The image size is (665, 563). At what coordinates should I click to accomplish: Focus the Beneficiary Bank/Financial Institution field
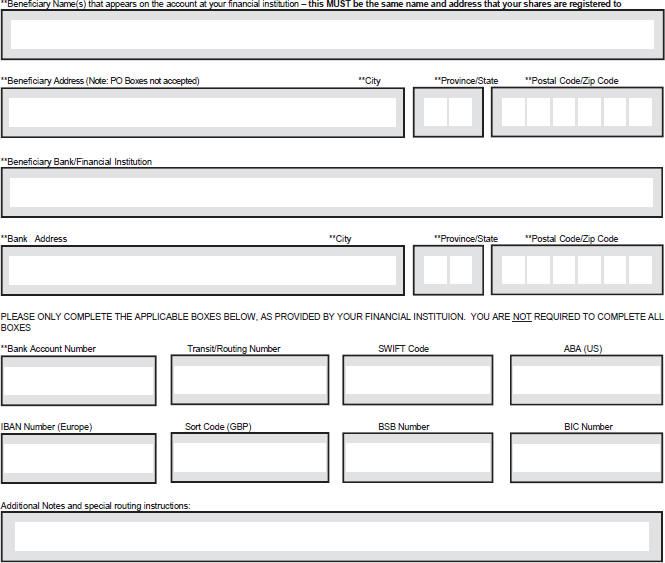coord(332,191)
